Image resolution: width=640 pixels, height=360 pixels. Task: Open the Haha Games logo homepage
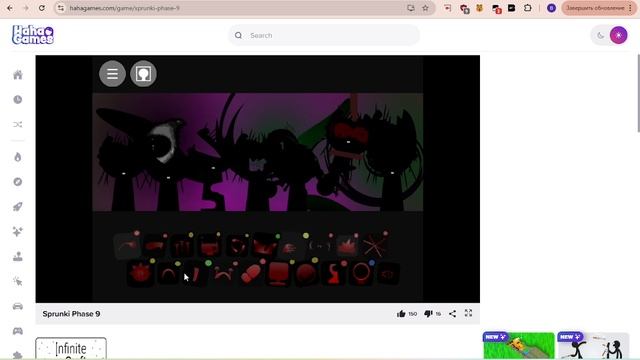(x=33, y=35)
